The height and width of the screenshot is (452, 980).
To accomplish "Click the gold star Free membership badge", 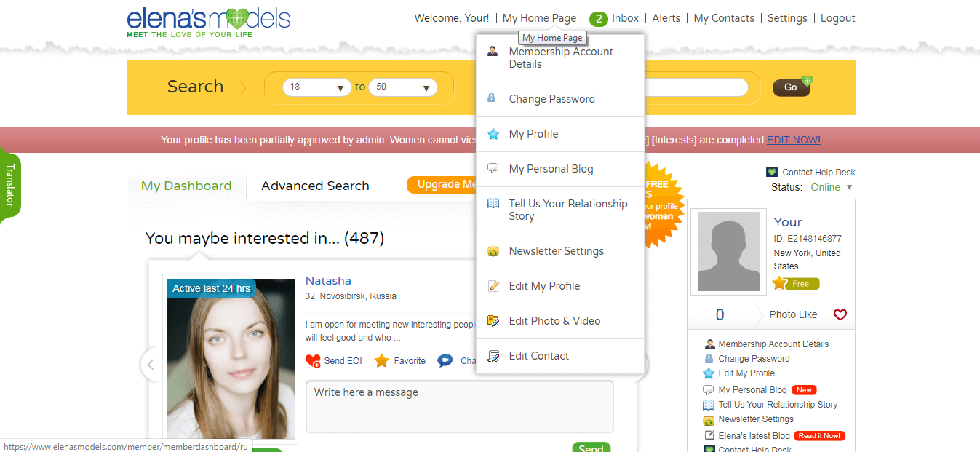I will pos(796,283).
